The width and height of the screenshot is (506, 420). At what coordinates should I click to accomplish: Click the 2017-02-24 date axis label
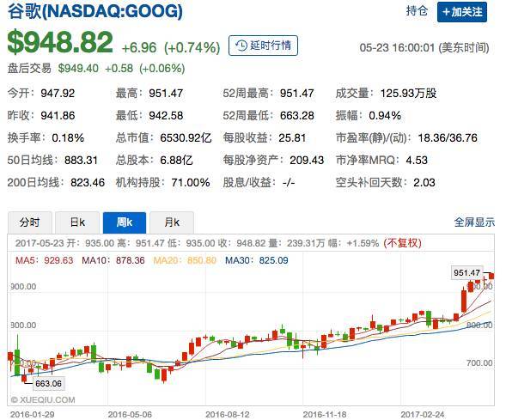(x=423, y=415)
